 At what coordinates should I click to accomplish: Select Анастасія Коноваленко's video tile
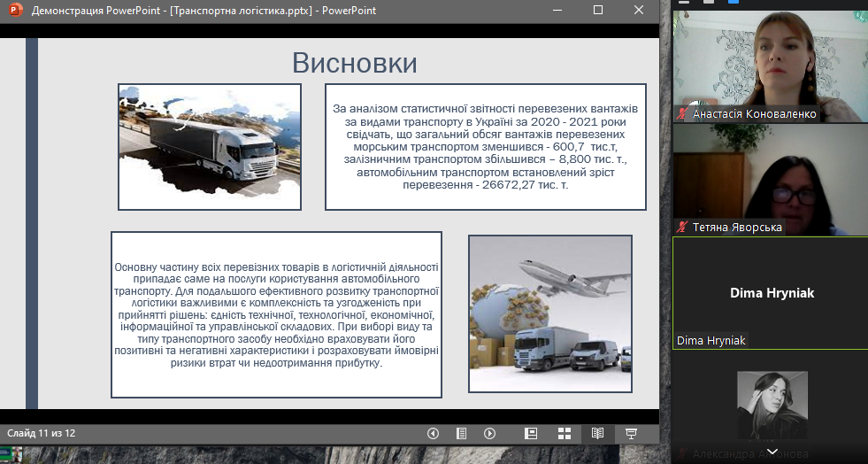coord(770,62)
